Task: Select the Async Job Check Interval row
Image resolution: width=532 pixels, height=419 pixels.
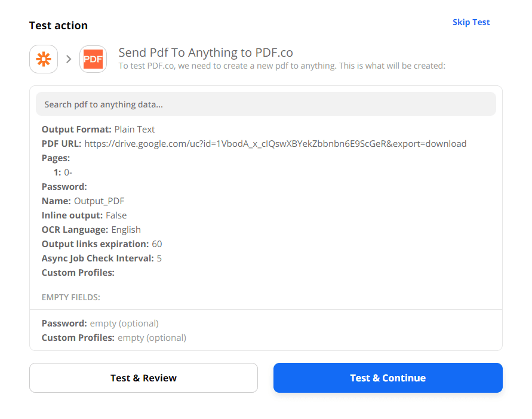Action: click(x=102, y=258)
